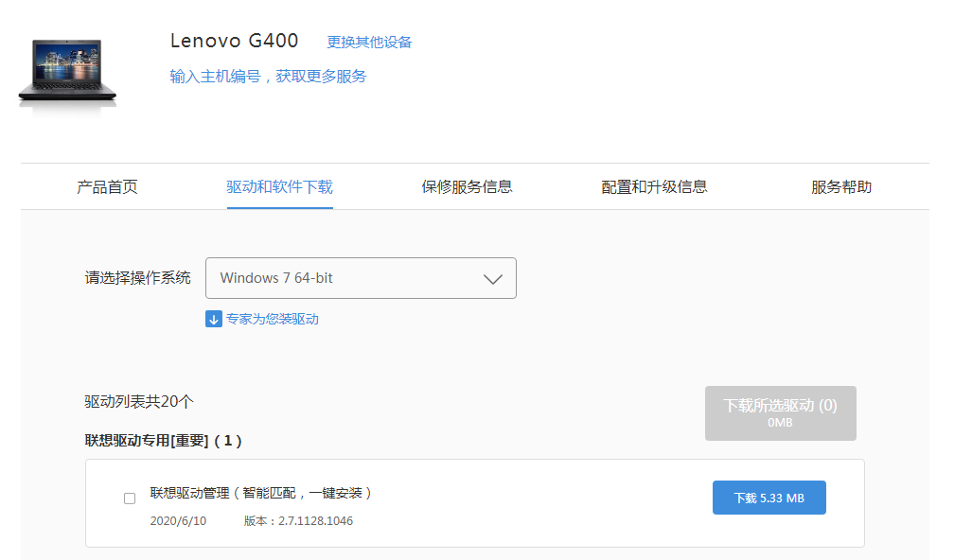Viewport: 972px width, 560px height.
Task: Click the 更换其他设备 link
Action: point(369,43)
